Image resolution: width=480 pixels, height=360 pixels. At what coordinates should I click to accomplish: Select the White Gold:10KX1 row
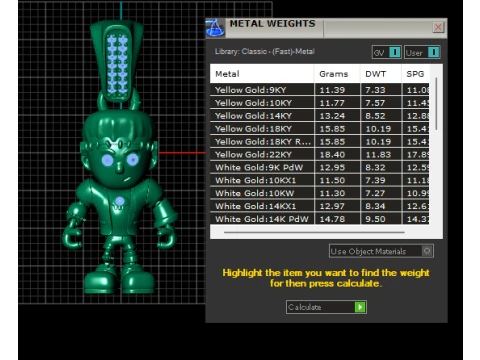pyautogui.click(x=319, y=180)
